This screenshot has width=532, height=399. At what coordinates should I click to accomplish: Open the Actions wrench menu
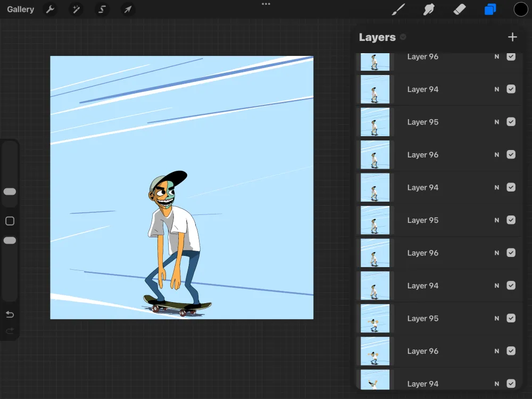(50, 10)
